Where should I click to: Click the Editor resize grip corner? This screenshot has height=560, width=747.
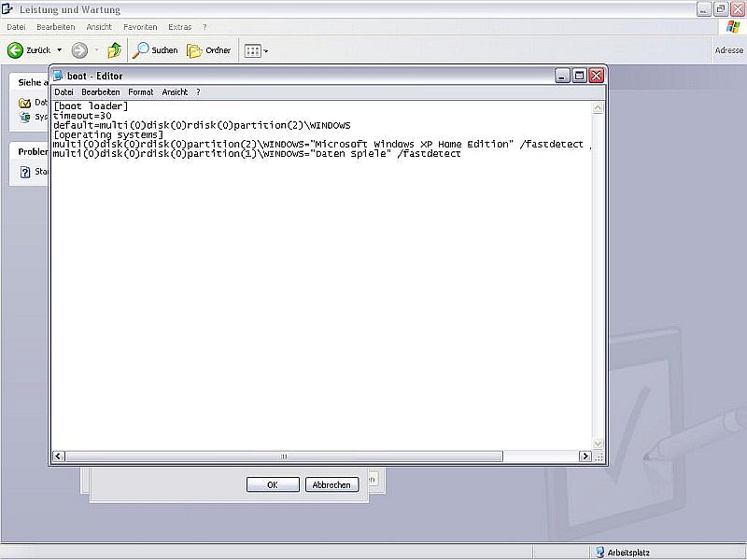(x=599, y=457)
